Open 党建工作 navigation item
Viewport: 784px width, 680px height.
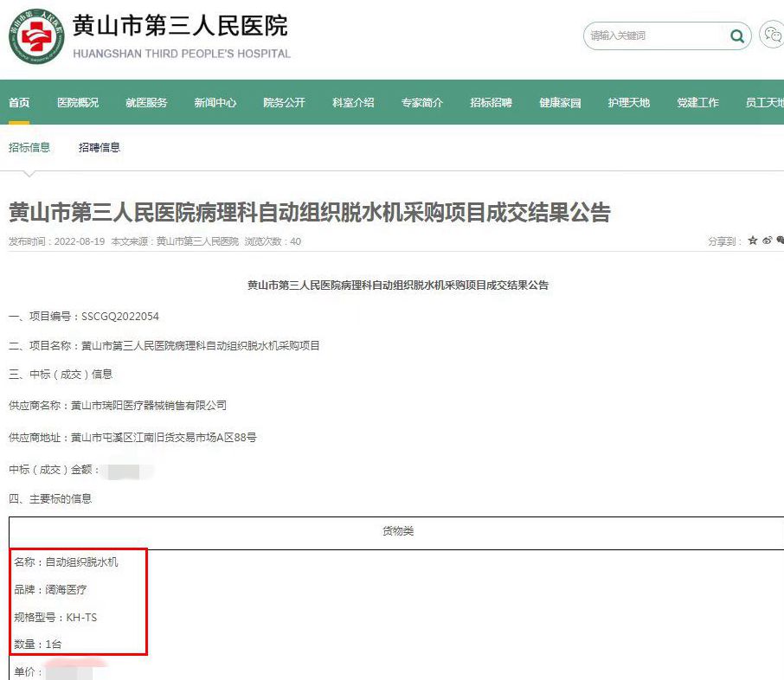click(x=697, y=103)
